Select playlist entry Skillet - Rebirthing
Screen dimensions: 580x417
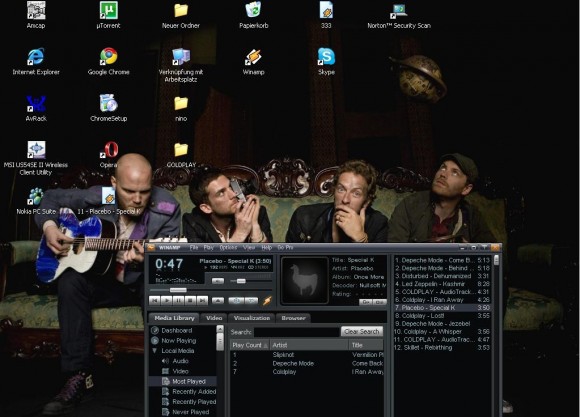tap(442, 348)
